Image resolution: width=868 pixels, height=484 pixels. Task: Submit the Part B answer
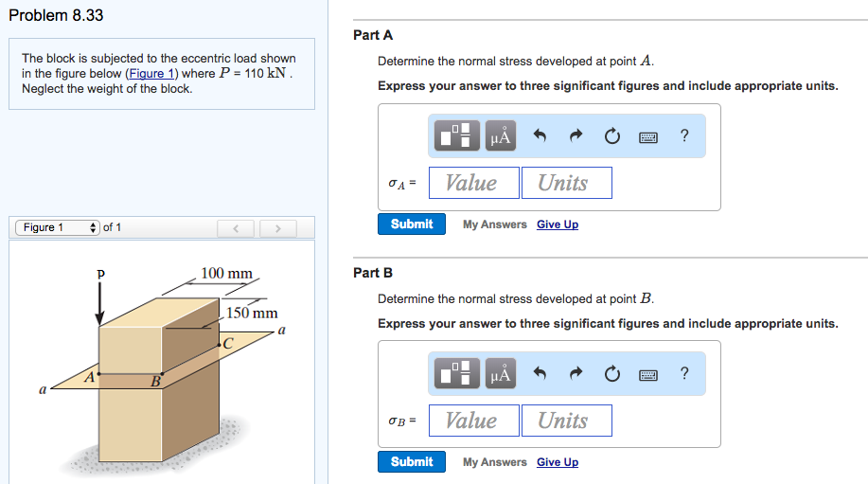[412, 462]
